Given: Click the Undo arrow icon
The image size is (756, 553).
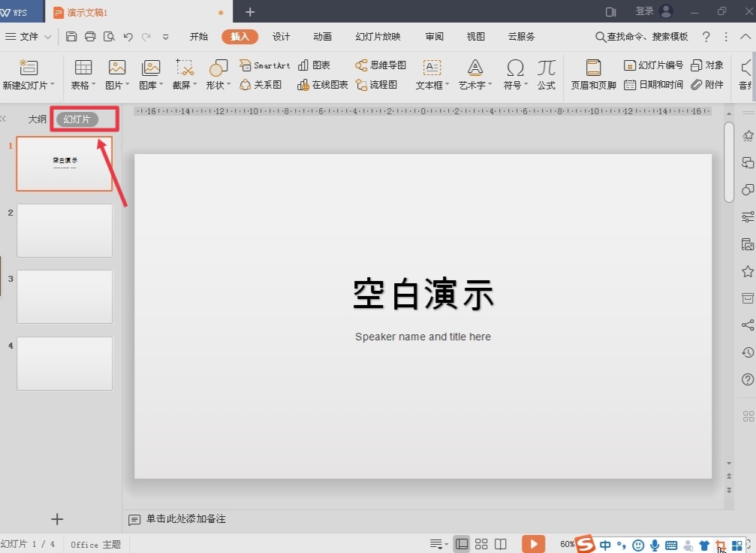Looking at the screenshot, I should 128,37.
